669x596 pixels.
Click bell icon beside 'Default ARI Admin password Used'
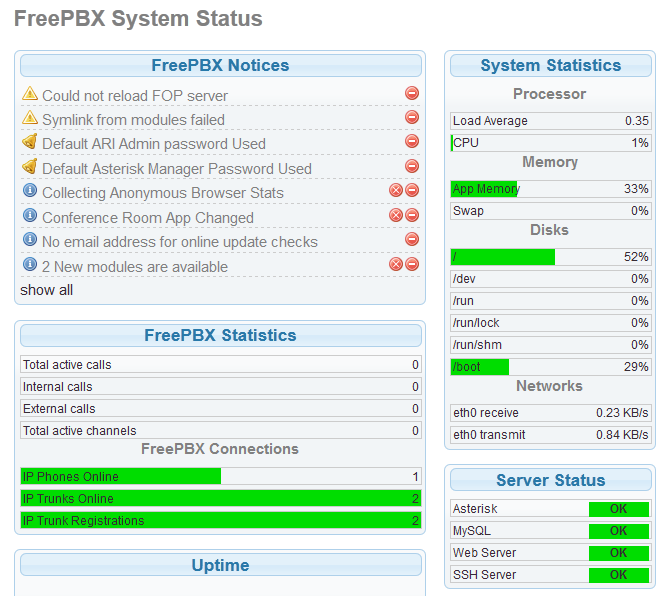tap(30, 141)
